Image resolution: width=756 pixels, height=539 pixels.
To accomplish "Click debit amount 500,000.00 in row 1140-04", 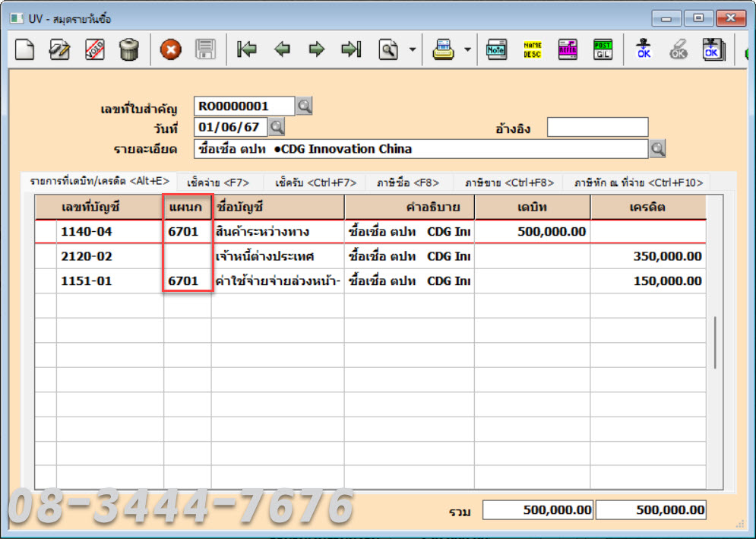I will click(533, 232).
